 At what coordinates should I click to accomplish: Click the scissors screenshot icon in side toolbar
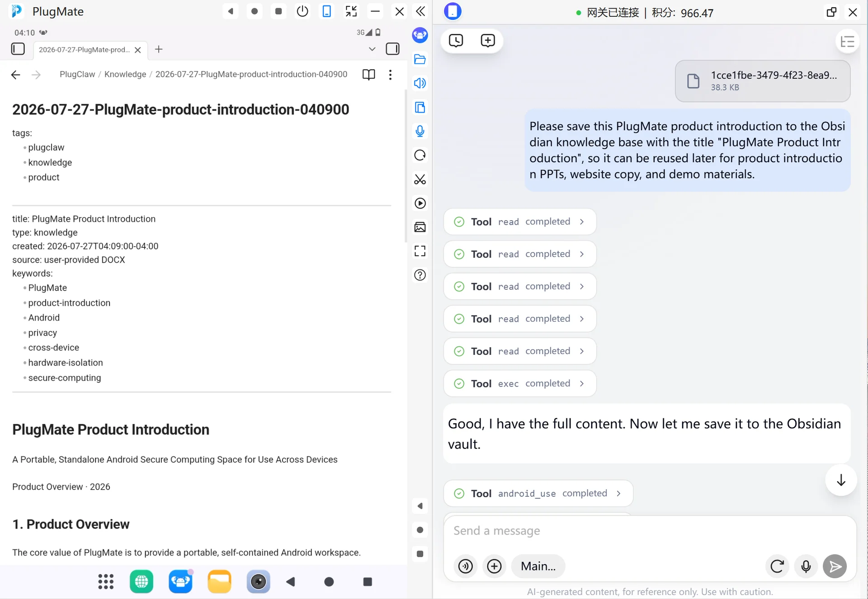[420, 179]
